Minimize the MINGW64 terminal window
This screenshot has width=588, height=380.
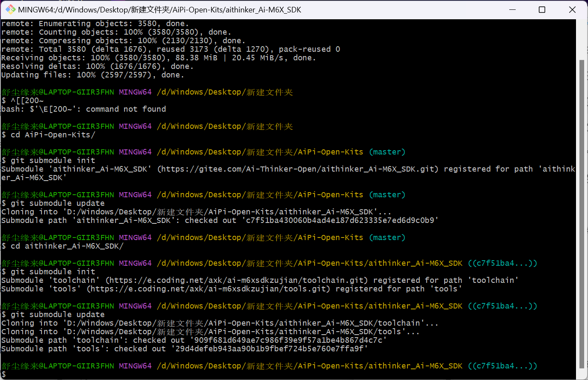coord(512,9)
